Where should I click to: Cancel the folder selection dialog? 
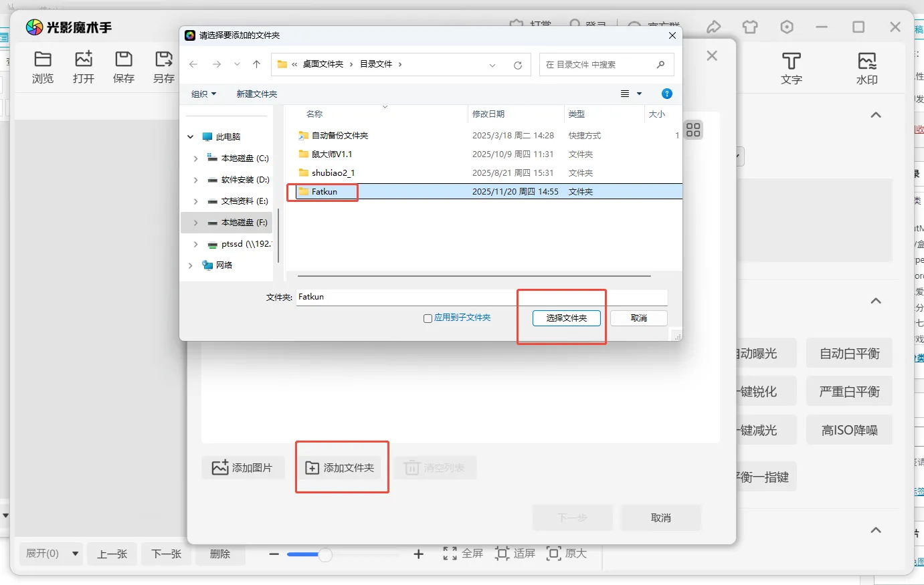tap(639, 318)
